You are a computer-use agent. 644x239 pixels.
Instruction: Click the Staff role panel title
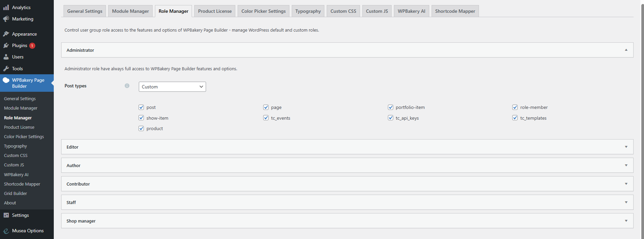pyautogui.click(x=71, y=202)
